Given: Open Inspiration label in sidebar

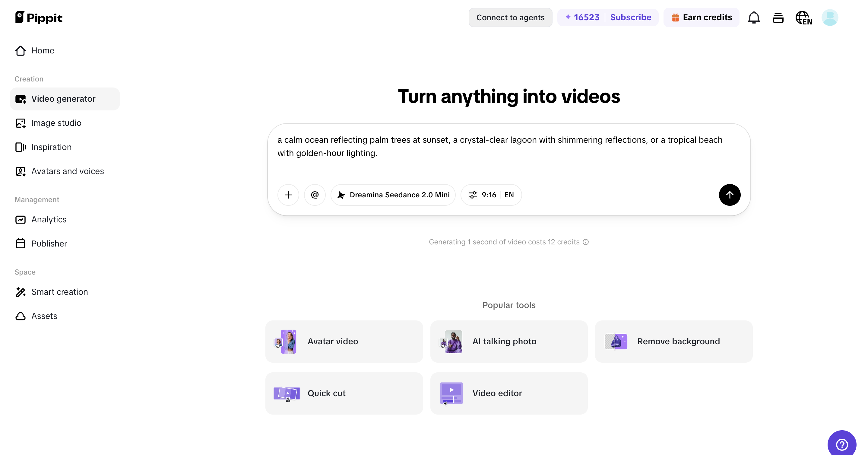Looking at the screenshot, I should coord(51,147).
